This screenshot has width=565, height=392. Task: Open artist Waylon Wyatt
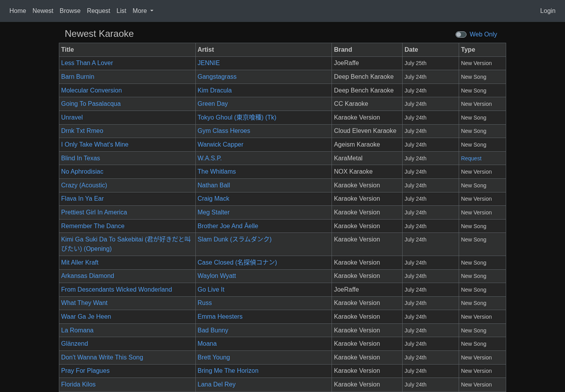pos(216,276)
